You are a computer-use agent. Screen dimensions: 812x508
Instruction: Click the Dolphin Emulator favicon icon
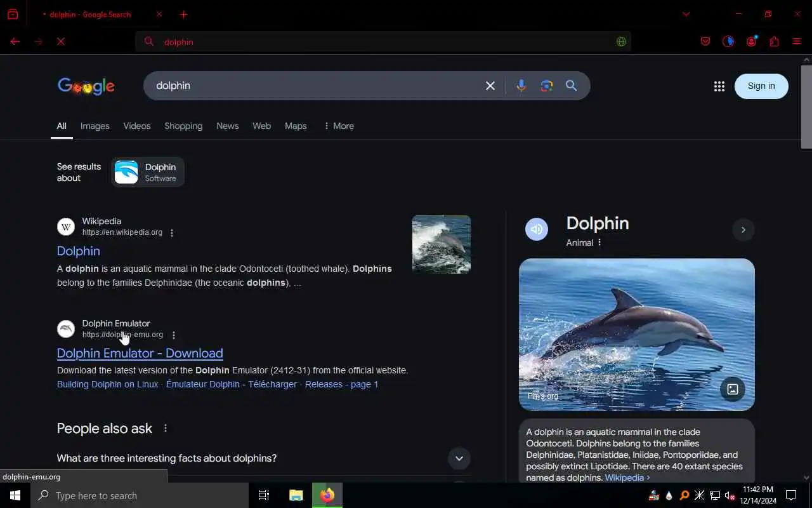[66, 329]
